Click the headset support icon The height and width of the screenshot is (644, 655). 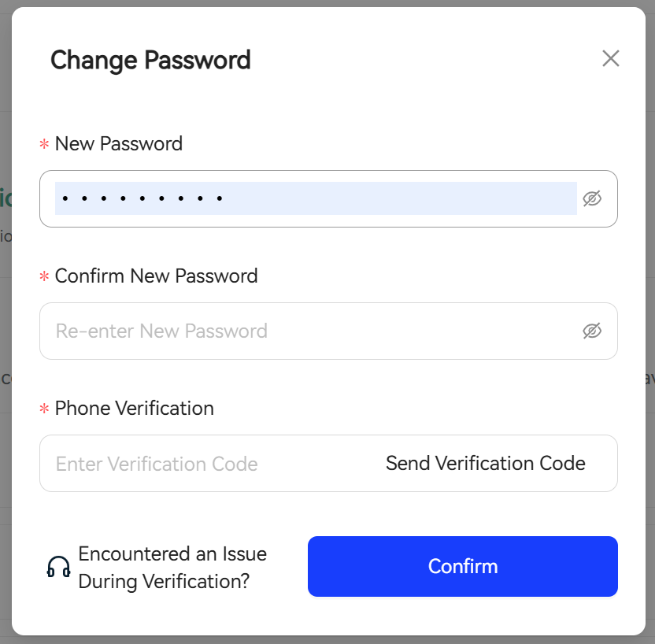(x=58, y=567)
